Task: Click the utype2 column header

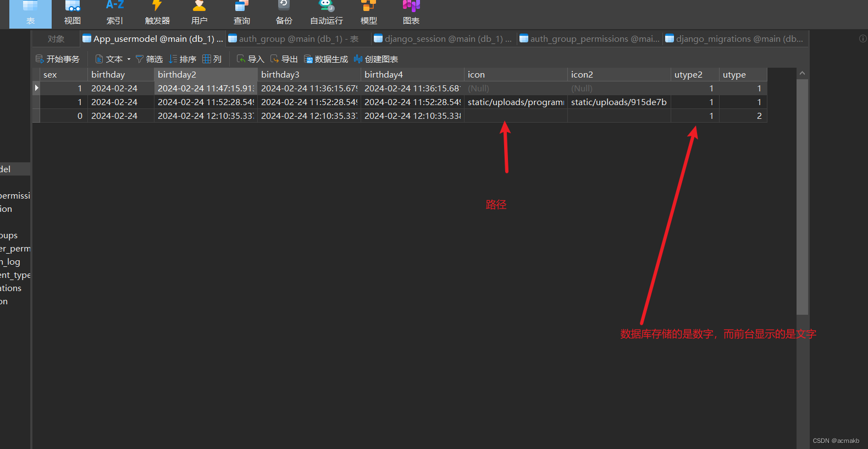Action: tap(695, 74)
